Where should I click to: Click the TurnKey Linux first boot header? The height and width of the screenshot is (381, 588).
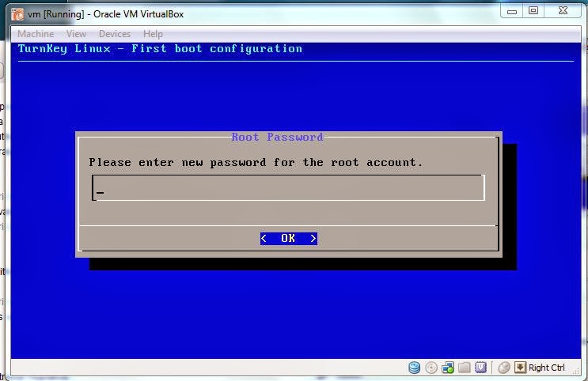point(160,49)
